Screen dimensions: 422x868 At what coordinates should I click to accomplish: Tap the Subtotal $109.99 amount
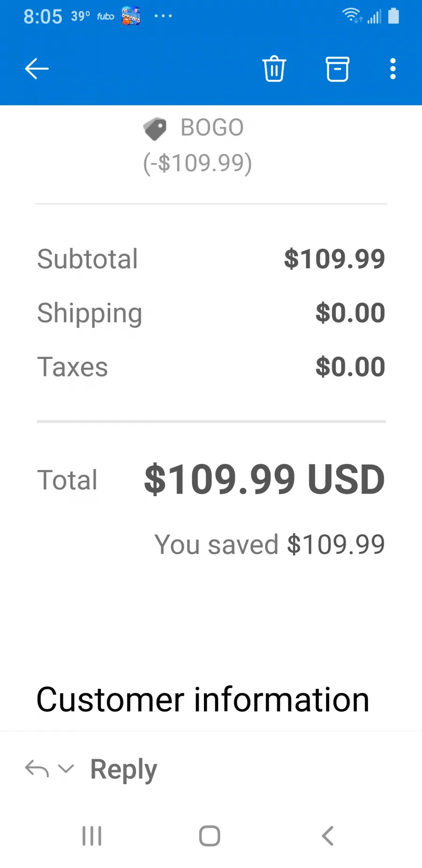pos(334,259)
